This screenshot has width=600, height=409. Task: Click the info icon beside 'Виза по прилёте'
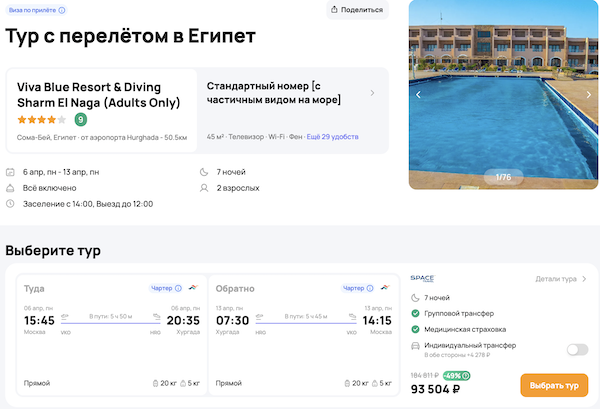(63, 10)
